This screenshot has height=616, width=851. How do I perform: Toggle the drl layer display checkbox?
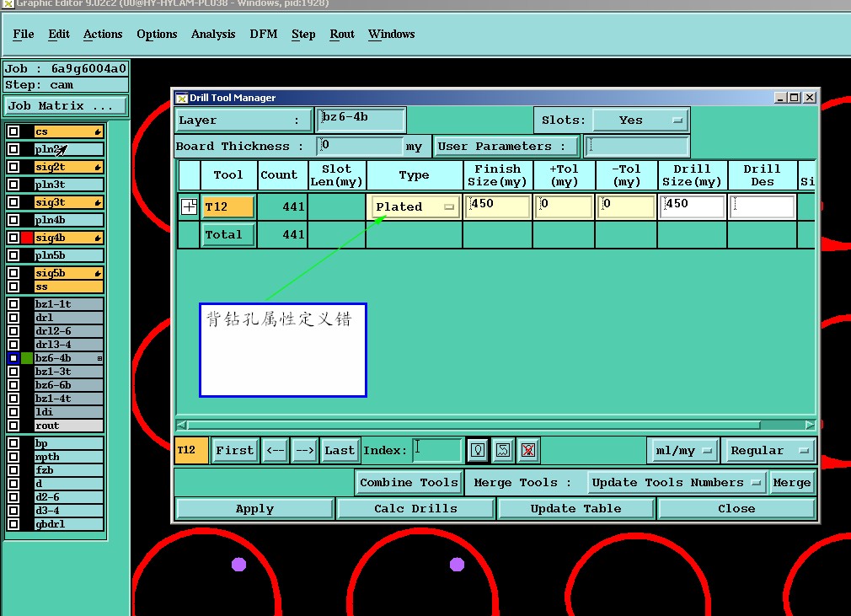[13, 318]
